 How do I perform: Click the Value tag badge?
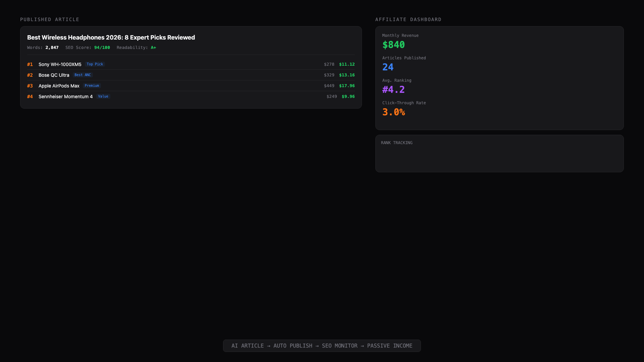[x=103, y=97]
